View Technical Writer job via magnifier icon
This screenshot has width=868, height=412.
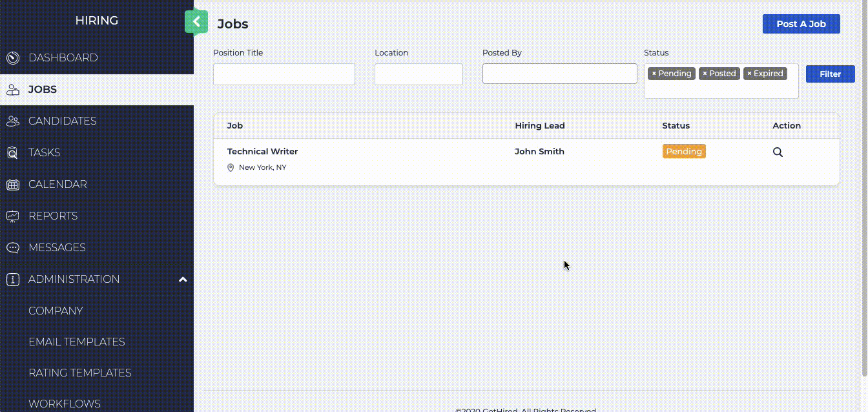click(778, 152)
